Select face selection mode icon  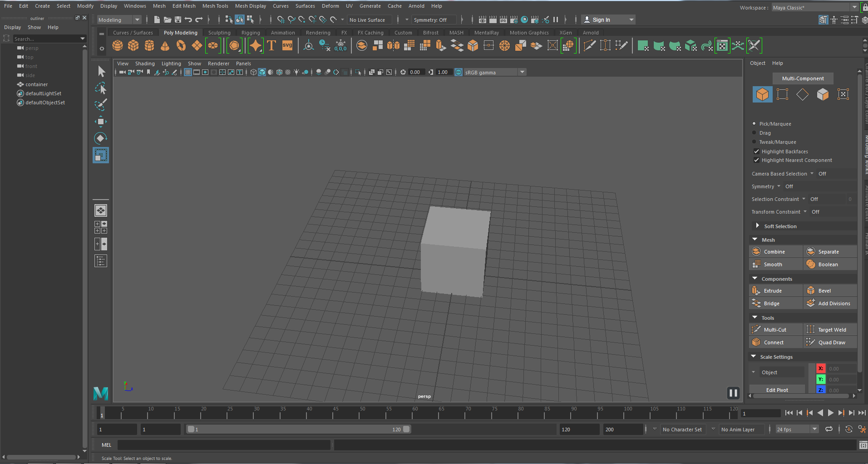coord(823,94)
